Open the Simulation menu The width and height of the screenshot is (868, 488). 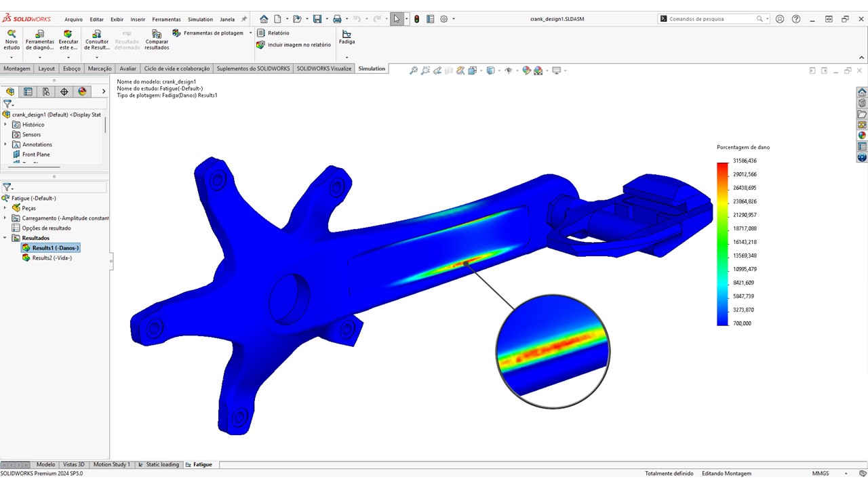pyautogui.click(x=200, y=20)
